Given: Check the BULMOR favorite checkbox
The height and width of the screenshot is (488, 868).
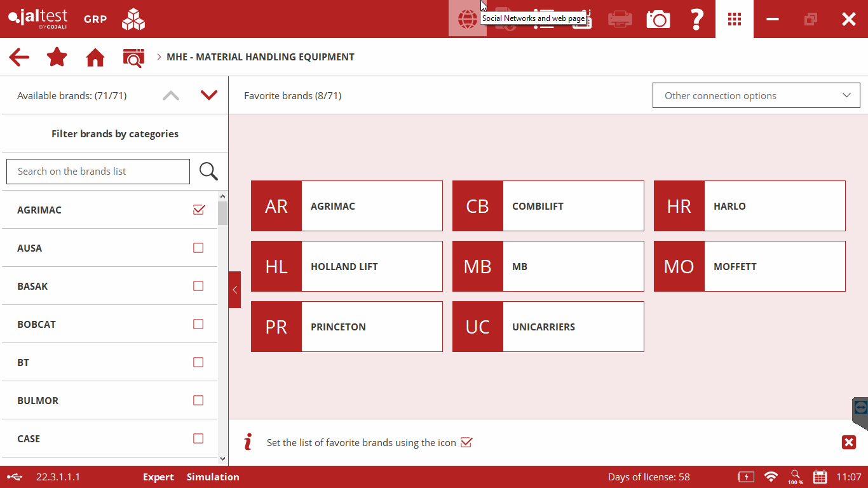Looking at the screenshot, I should pyautogui.click(x=198, y=400).
